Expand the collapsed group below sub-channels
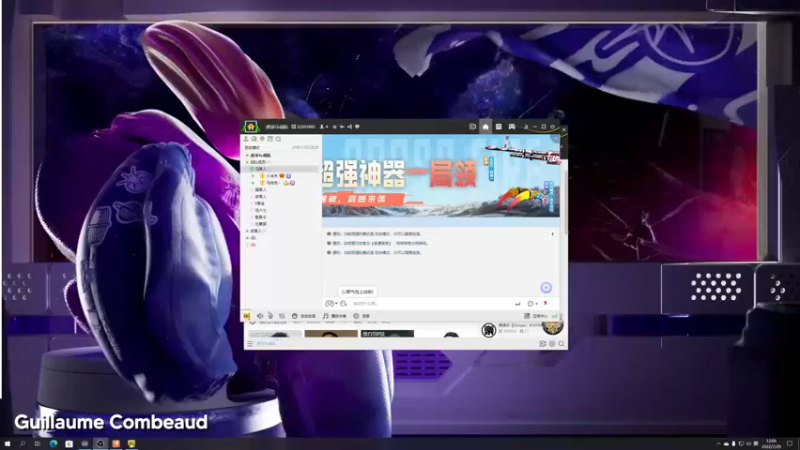The width and height of the screenshot is (800, 450). (247, 231)
